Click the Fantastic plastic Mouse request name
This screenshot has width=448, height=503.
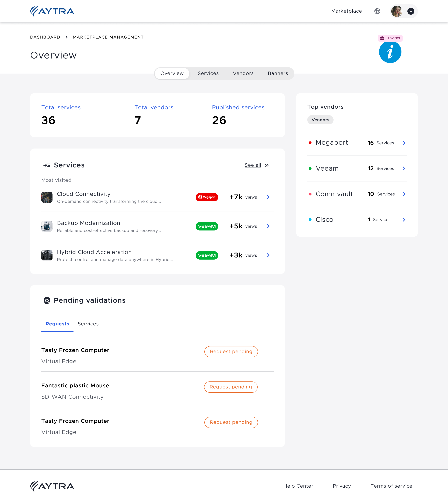[x=75, y=386]
